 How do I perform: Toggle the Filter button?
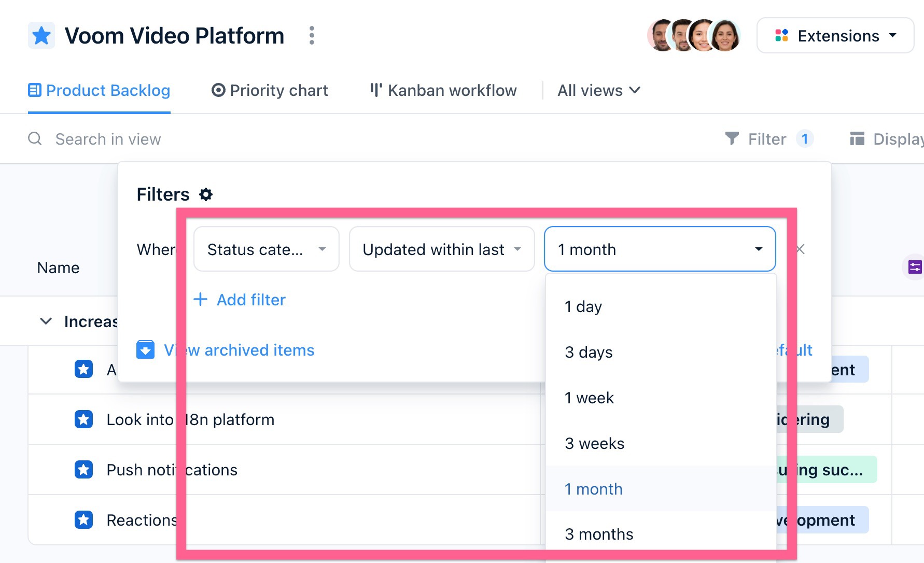[769, 139]
